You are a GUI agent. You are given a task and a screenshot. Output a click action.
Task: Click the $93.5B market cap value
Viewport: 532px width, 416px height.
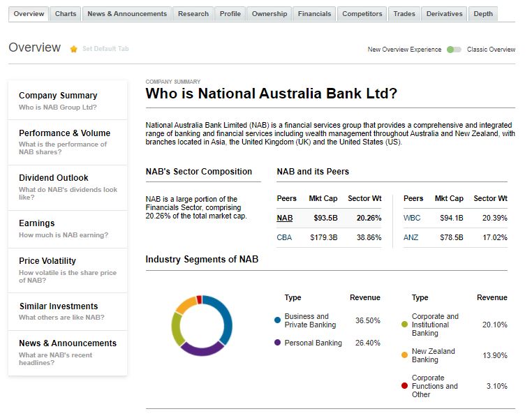pos(325,218)
